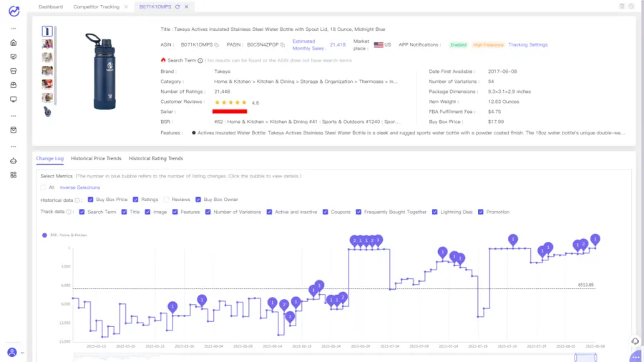Switch to Competitor Tracking tab
This screenshot has width=644, height=362.
[96, 6]
